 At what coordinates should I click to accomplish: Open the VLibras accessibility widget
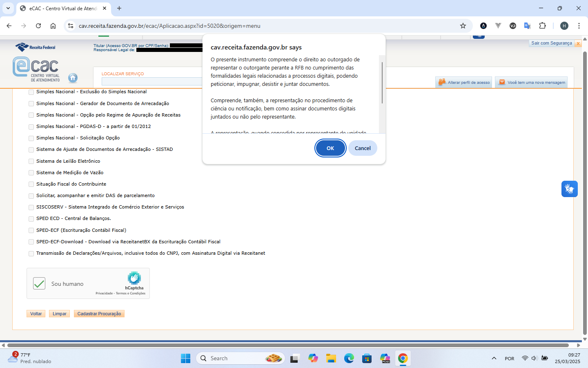click(x=569, y=189)
